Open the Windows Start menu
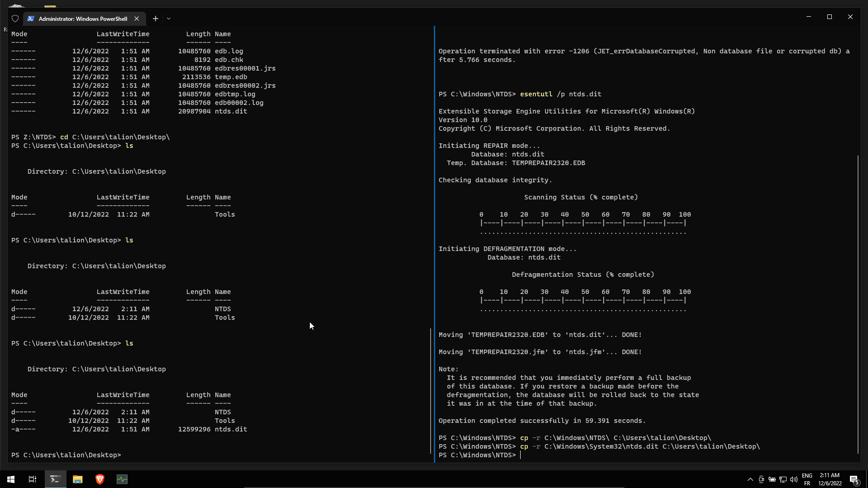The image size is (868, 488). (11, 479)
